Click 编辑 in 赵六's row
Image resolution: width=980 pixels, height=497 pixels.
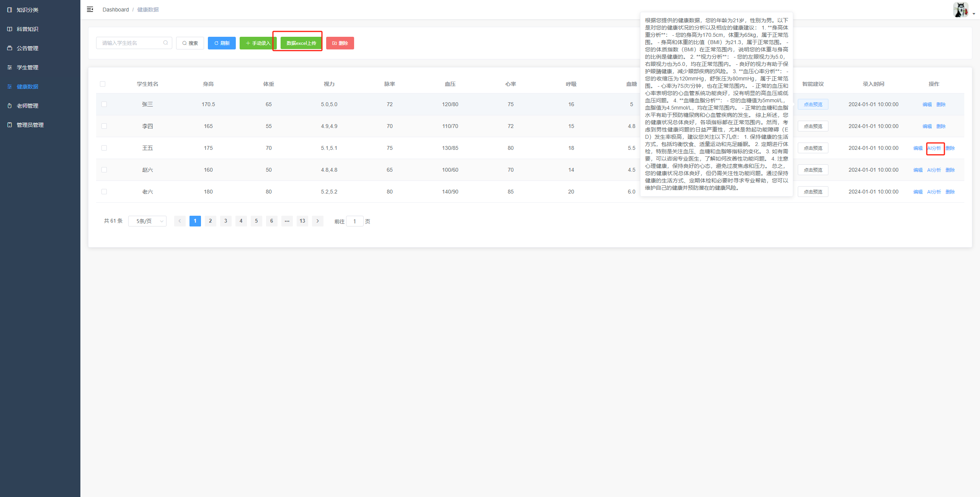click(x=918, y=170)
